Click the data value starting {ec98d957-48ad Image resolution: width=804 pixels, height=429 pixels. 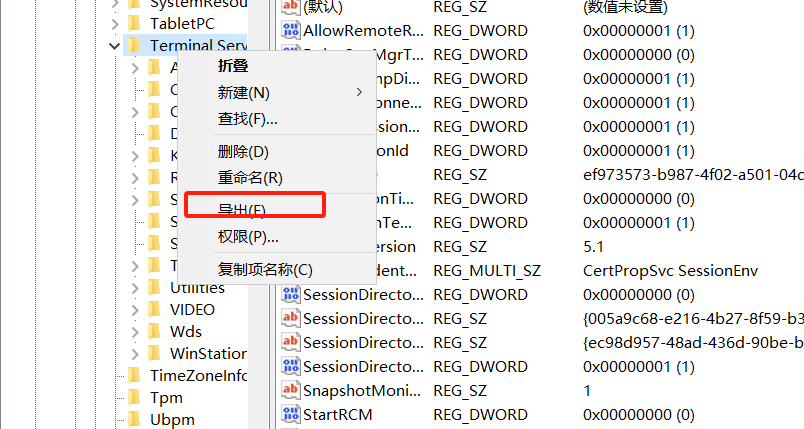tap(693, 342)
